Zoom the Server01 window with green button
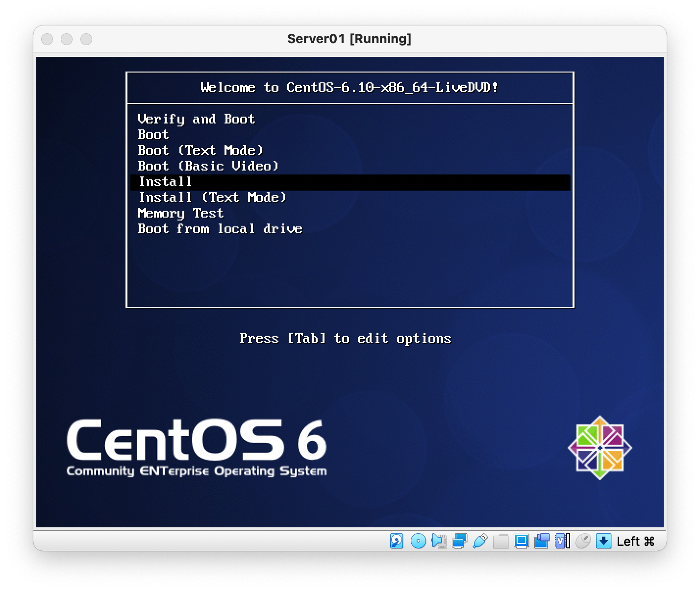The image size is (700, 592). point(86,39)
